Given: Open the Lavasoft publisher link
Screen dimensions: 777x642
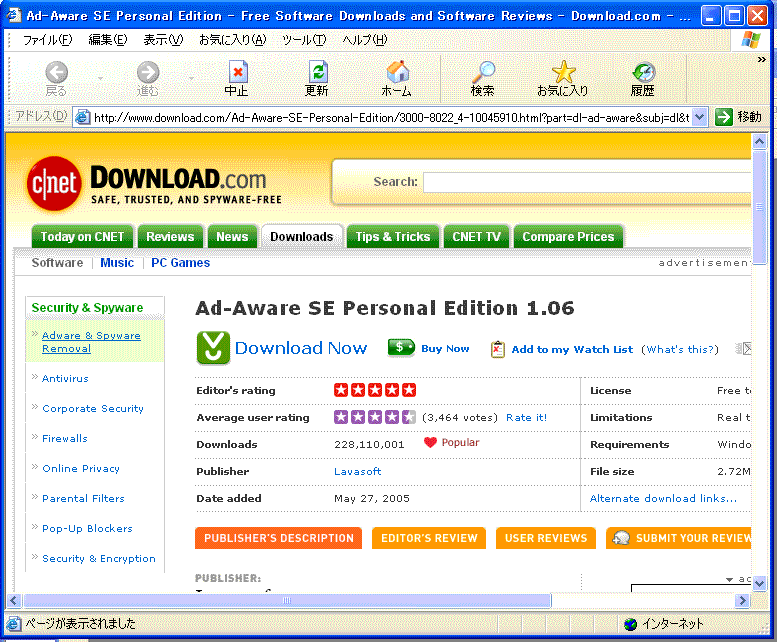Looking at the screenshot, I should tap(357, 472).
